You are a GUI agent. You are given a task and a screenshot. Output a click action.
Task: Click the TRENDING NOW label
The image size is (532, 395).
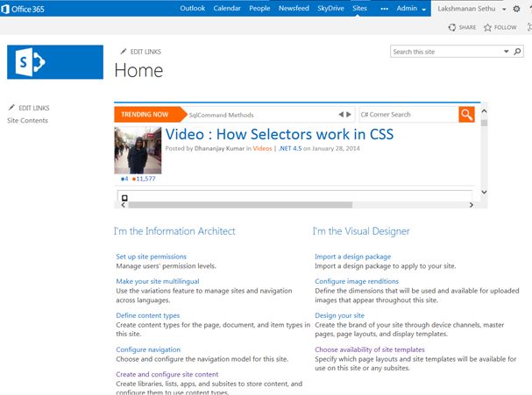(145, 115)
